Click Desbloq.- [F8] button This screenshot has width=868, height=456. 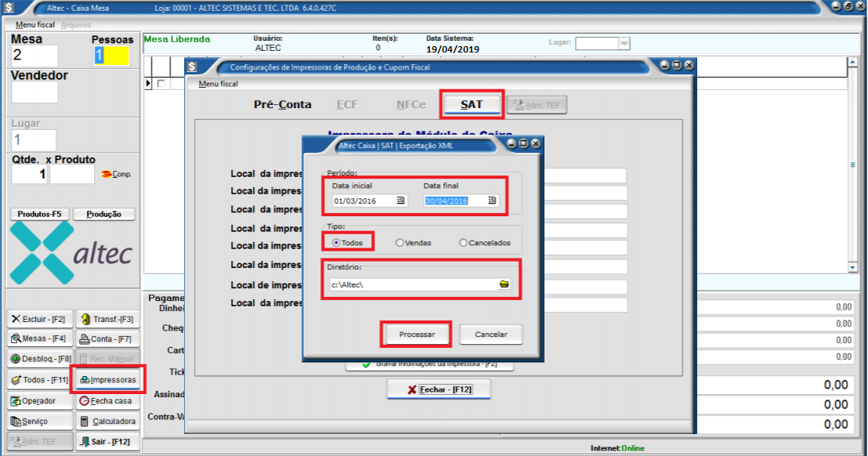click(x=40, y=359)
